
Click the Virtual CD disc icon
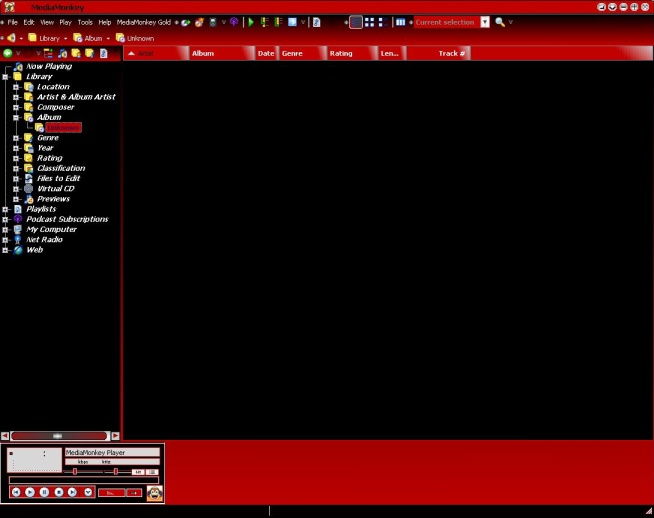(28, 189)
